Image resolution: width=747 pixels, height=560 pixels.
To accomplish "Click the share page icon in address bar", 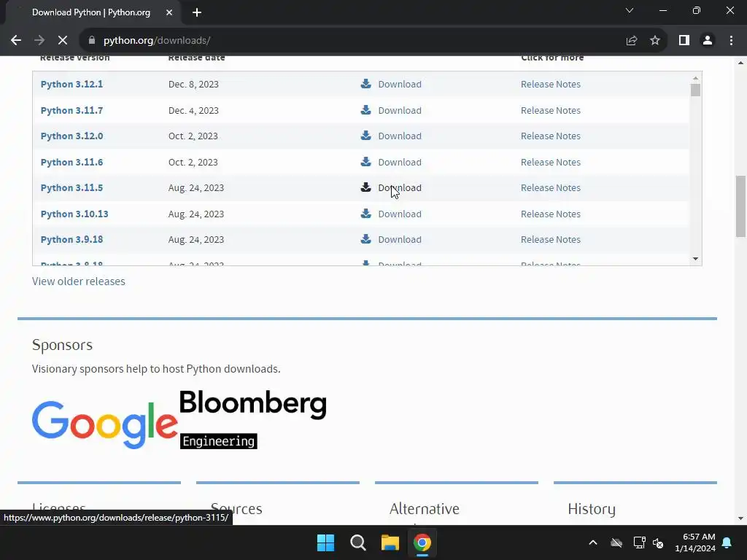I will coord(632,41).
